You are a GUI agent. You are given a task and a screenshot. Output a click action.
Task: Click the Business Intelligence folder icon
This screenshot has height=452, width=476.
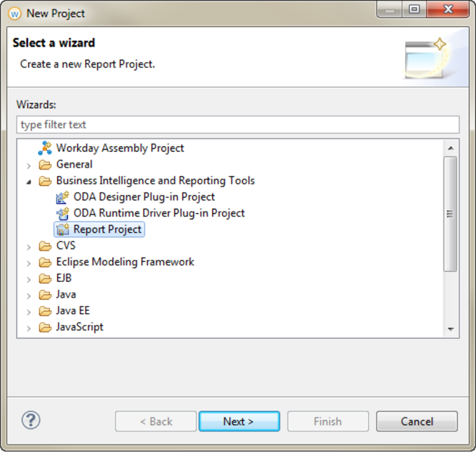click(45, 181)
